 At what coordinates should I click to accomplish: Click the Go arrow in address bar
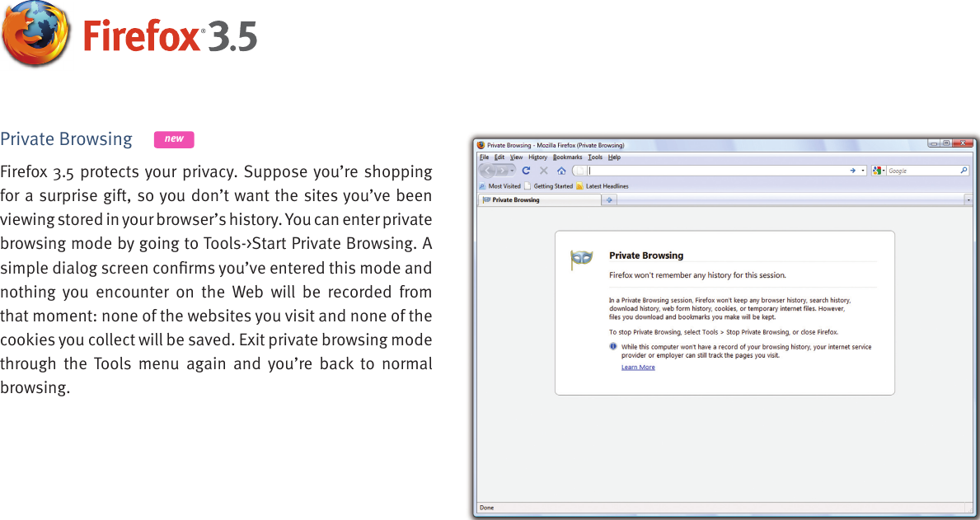click(852, 171)
